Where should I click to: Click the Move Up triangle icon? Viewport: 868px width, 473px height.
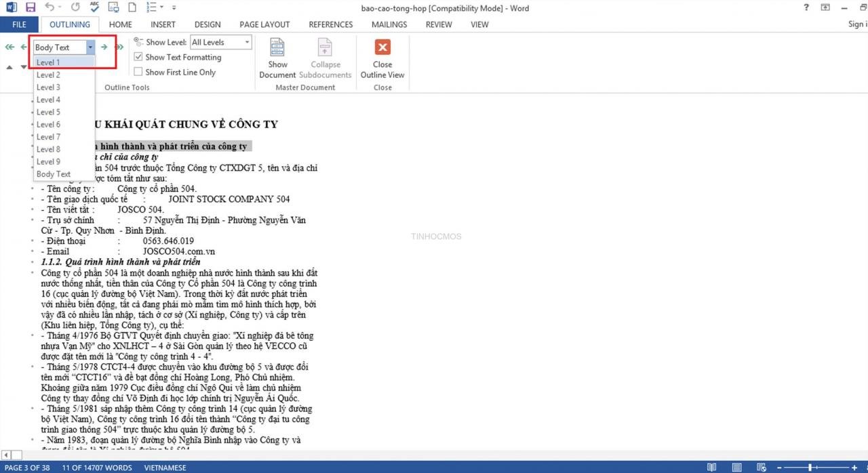pyautogui.click(x=9, y=67)
